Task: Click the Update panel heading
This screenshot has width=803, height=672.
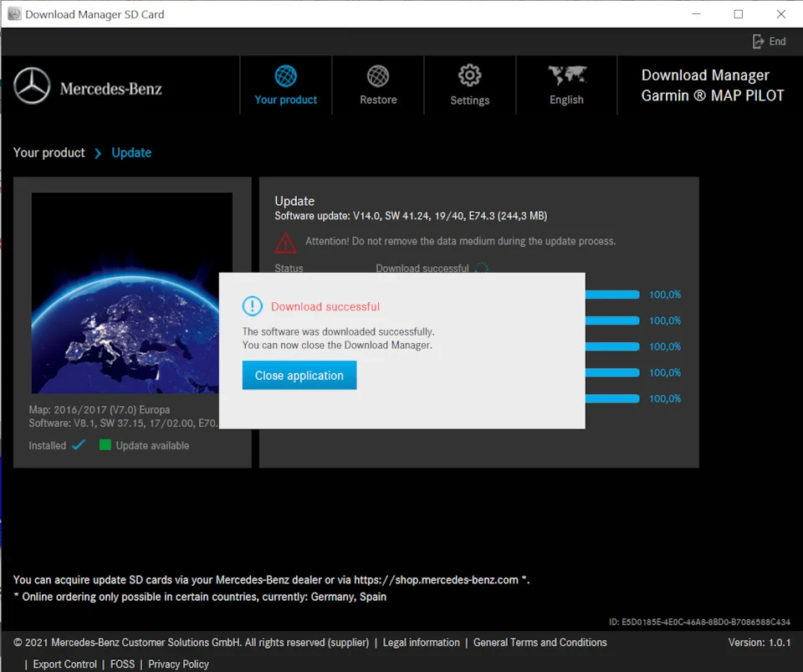Action: pos(294,201)
